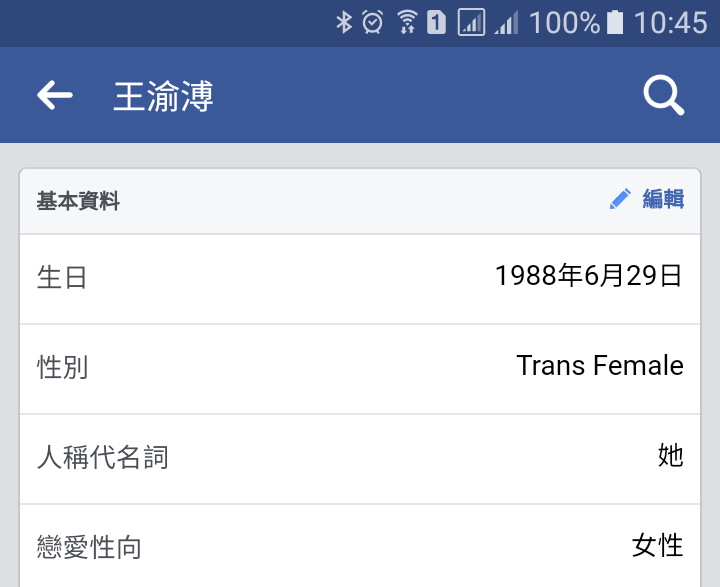Tap the Wi-Fi status icon
720x587 pixels.
click(406, 22)
